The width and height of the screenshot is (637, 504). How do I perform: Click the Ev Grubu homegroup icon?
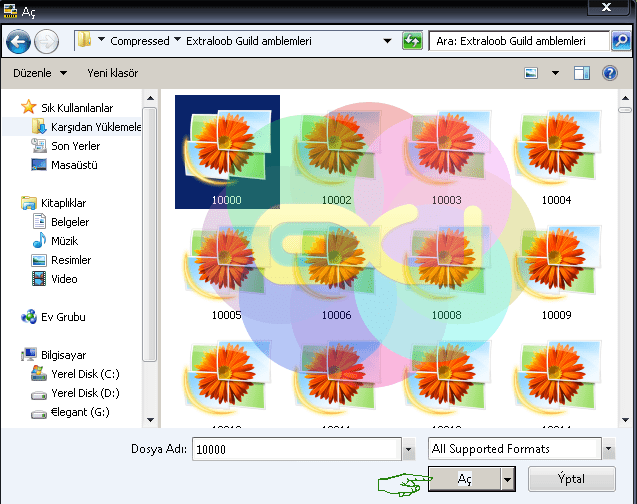click(28, 317)
